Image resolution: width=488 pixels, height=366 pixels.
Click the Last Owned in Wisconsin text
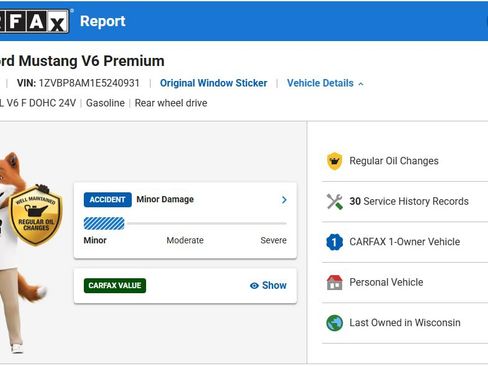click(x=405, y=323)
